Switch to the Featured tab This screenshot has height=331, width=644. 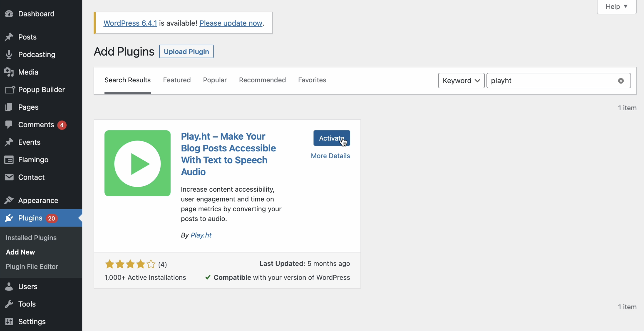(x=177, y=80)
